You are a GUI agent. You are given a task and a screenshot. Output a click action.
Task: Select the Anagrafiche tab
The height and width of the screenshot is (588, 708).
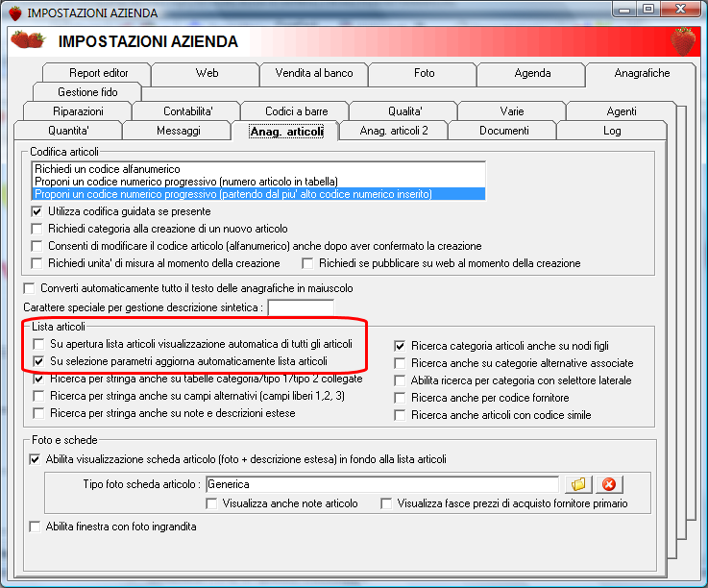[x=642, y=73]
